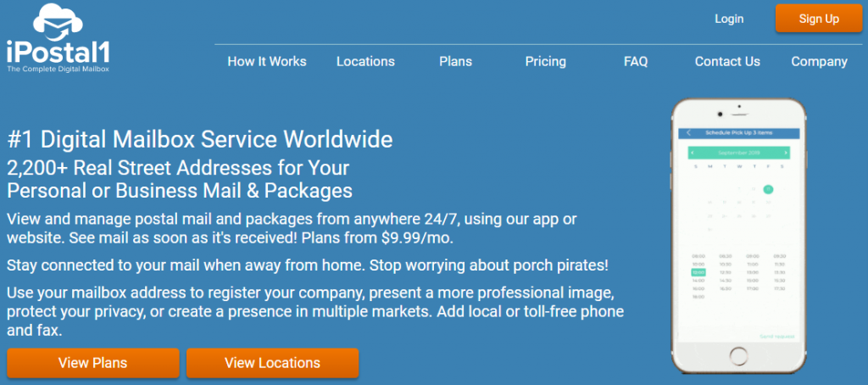Click the View Plans button
868x385 pixels.
(93, 363)
